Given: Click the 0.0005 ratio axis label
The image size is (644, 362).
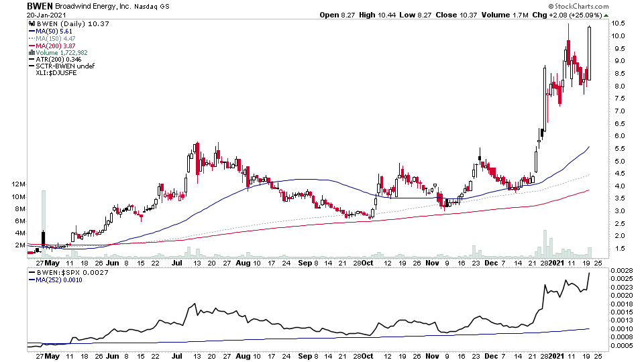Looking at the screenshot, I should [621, 346].
